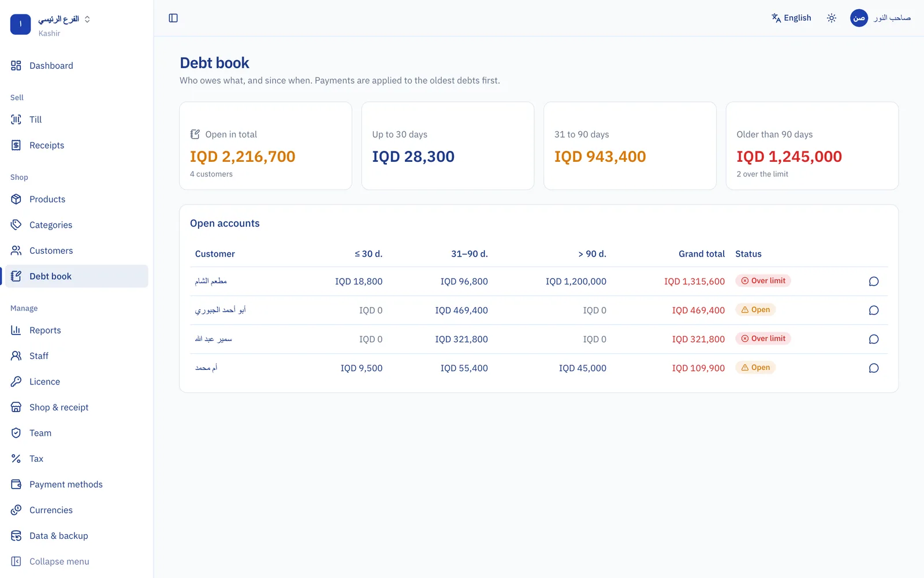Image resolution: width=924 pixels, height=578 pixels.
Task: Click the Products box icon
Action: [x=16, y=199]
